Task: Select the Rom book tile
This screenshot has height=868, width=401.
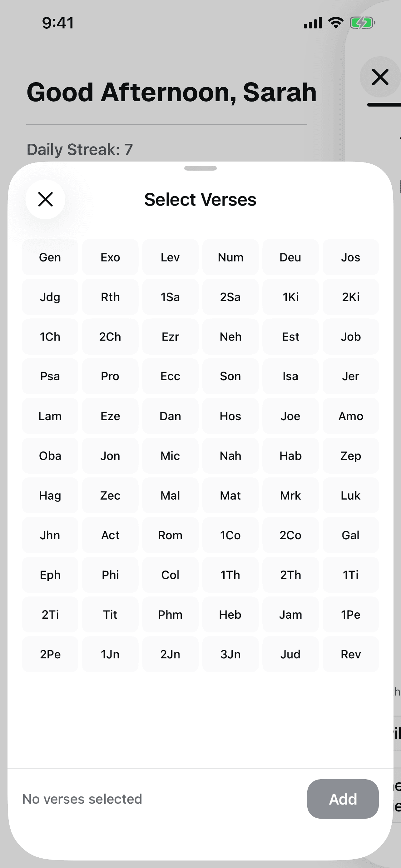Action: point(170,535)
